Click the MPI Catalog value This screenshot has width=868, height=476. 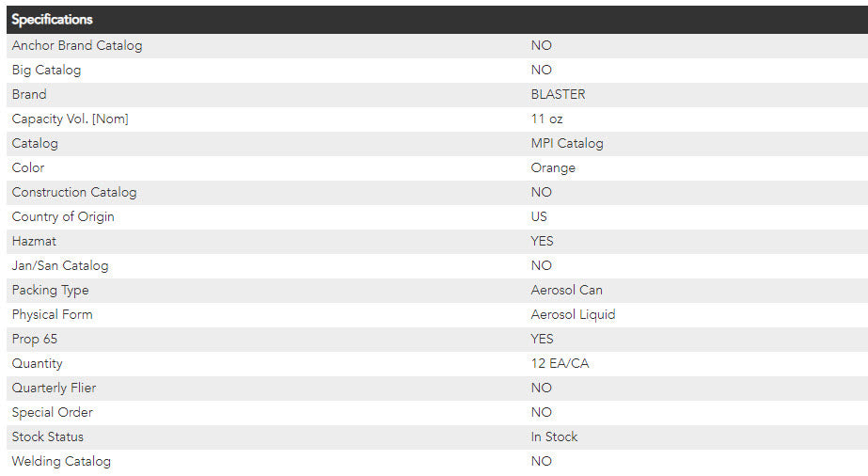567,143
